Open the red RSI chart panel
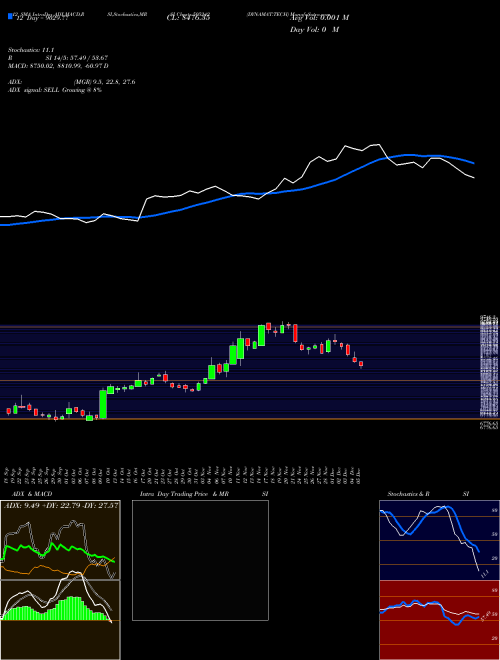Image resolution: width=500 pixels, height=660 pixels. point(439,620)
